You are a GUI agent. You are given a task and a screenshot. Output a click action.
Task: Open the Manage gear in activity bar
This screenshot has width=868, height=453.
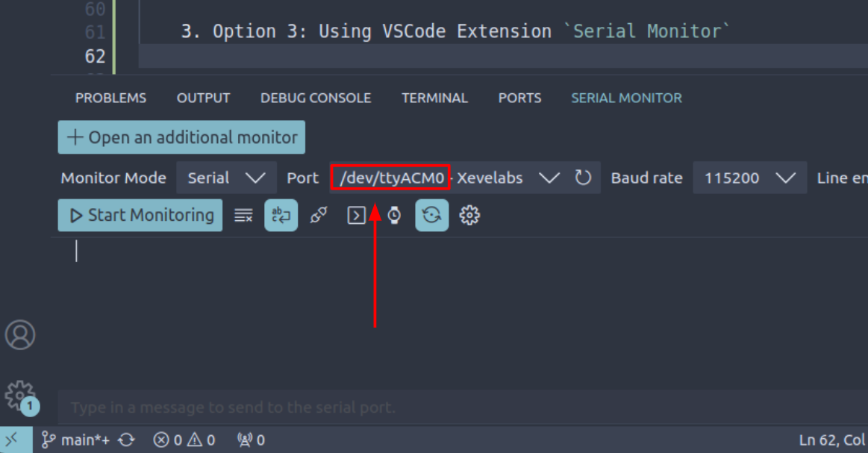click(x=19, y=395)
